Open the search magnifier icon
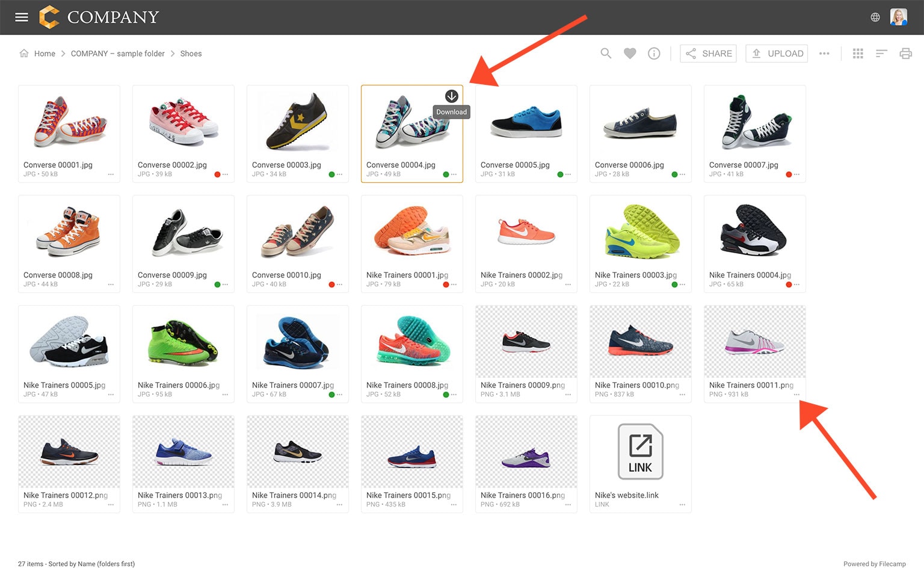This screenshot has width=924, height=577. [x=606, y=53]
